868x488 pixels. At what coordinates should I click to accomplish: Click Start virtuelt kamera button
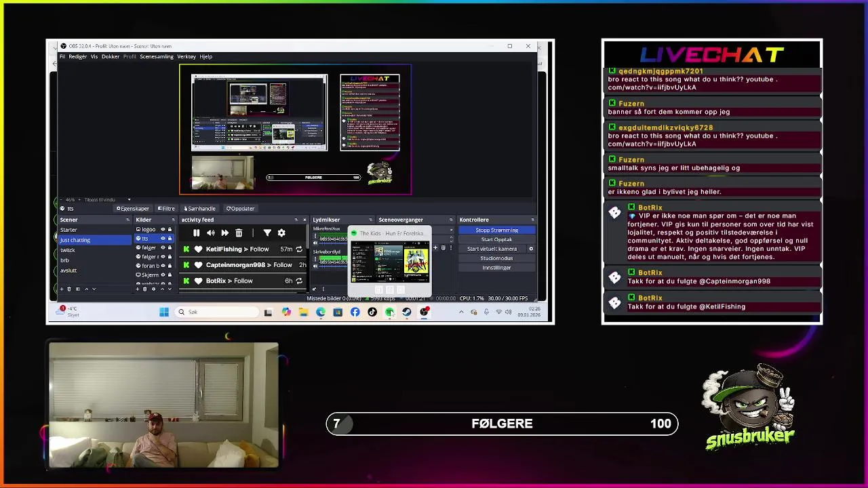[492, 249]
